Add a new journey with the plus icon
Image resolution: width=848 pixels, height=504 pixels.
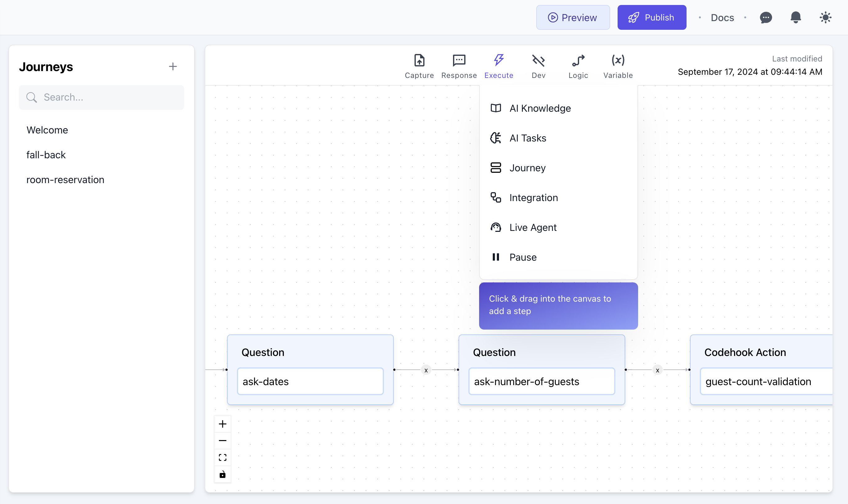pos(173,66)
